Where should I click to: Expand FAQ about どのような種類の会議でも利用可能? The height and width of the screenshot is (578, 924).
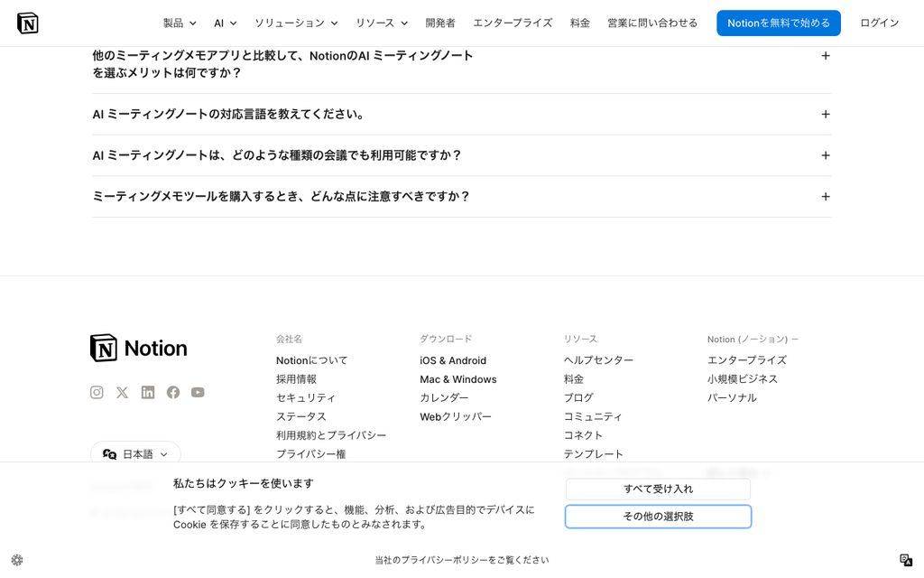click(461, 155)
